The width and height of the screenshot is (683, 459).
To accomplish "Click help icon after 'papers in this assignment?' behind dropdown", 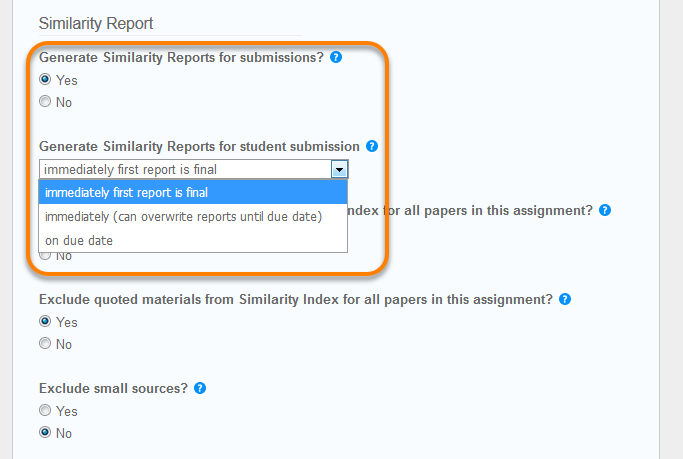I will (x=605, y=211).
